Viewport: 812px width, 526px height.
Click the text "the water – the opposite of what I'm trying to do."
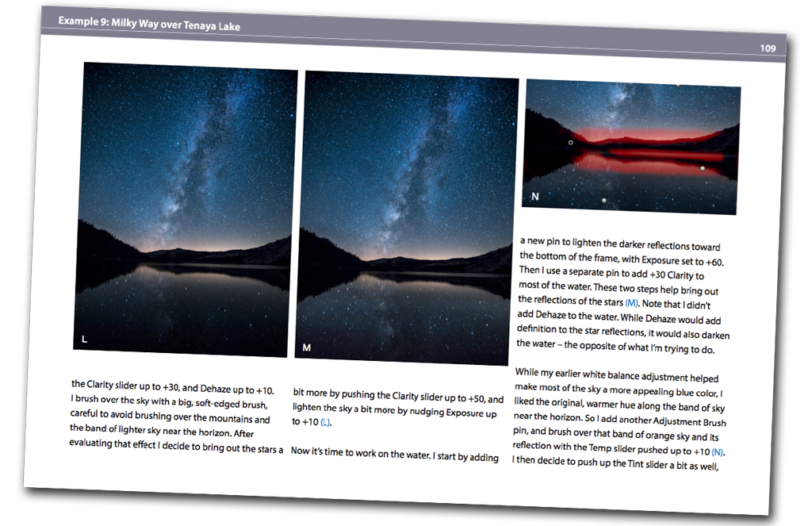coord(615,347)
